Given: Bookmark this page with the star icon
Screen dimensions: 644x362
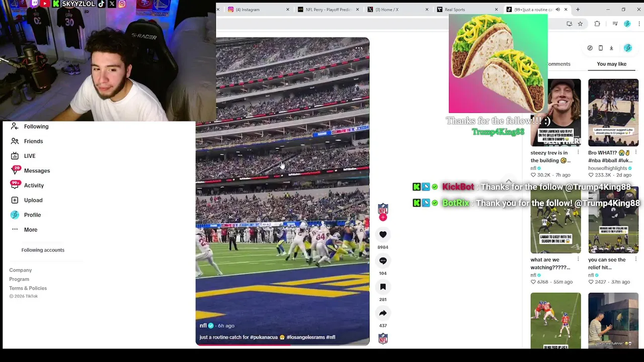Looking at the screenshot, I should (x=580, y=24).
